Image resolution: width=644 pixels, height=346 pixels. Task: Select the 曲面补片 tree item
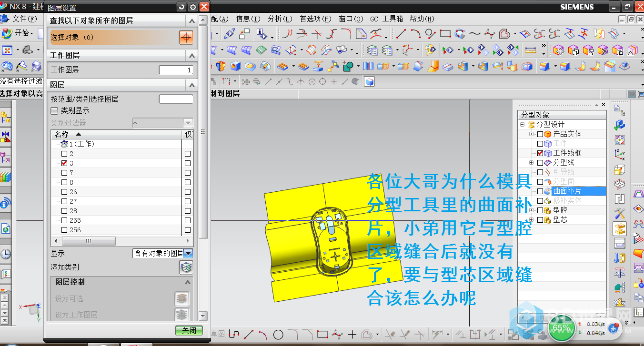pyautogui.click(x=567, y=191)
